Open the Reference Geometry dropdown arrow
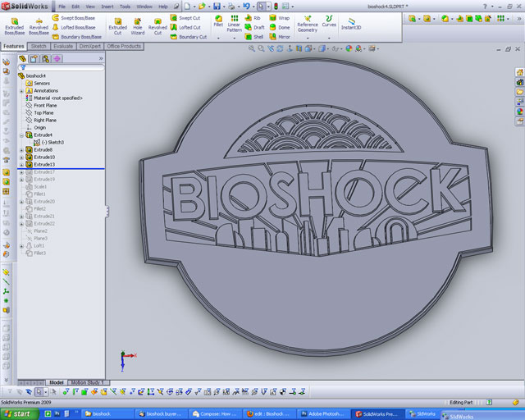 (x=308, y=38)
